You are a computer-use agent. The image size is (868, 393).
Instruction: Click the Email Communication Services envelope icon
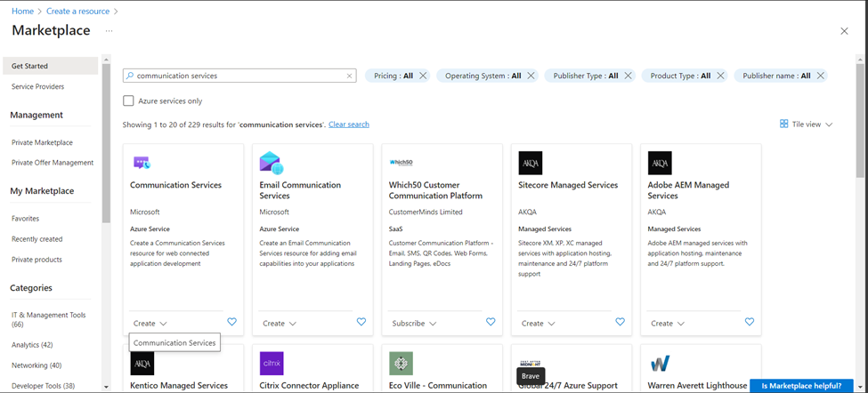tap(272, 163)
